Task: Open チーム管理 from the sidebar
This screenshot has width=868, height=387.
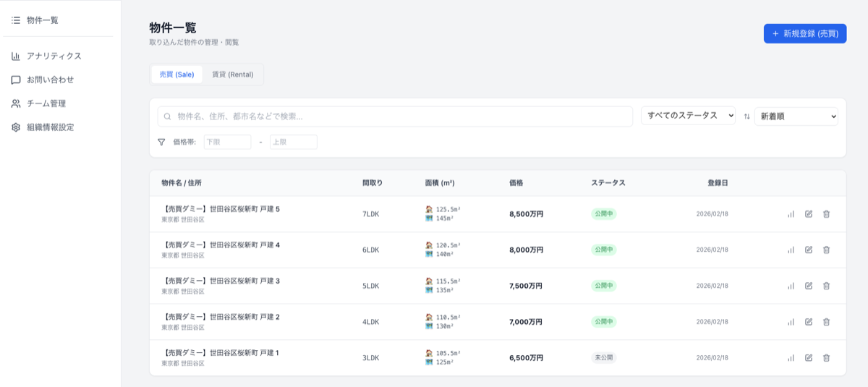Action: (46, 103)
